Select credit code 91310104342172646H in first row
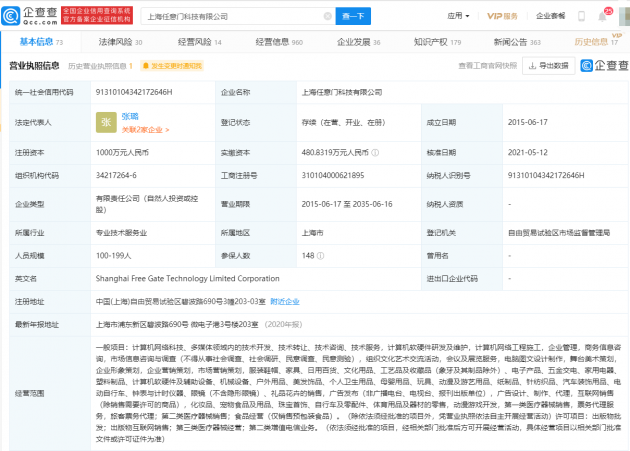This screenshot has height=451, width=630. click(x=134, y=92)
